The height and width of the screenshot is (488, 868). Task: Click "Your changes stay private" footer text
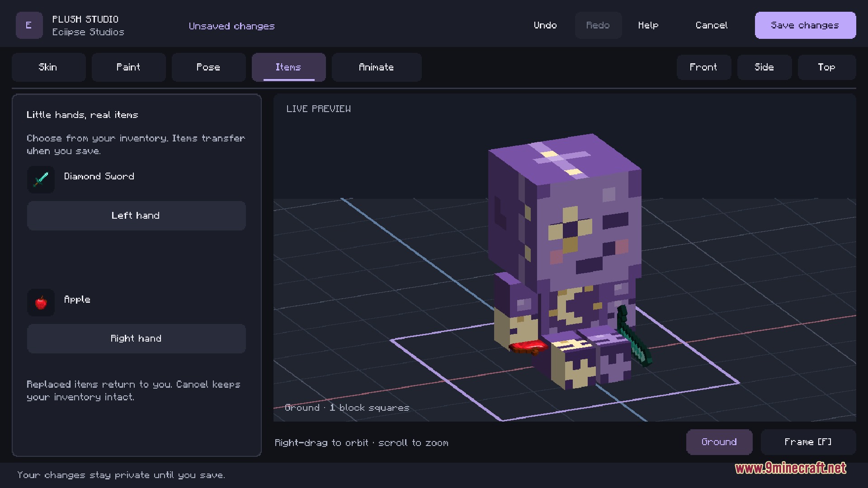tap(121, 475)
